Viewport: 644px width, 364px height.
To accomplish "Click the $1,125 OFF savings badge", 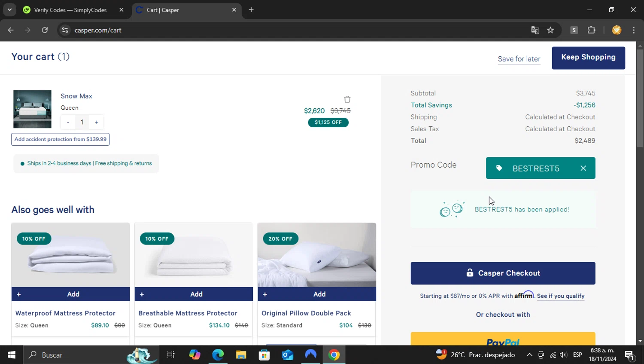I will coord(328,122).
